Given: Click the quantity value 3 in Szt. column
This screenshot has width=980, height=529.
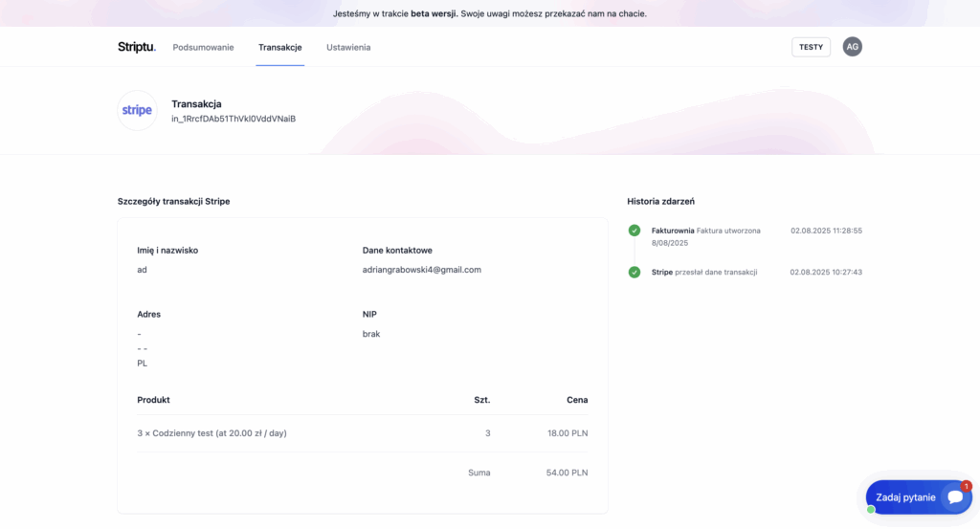Looking at the screenshot, I should [x=488, y=433].
